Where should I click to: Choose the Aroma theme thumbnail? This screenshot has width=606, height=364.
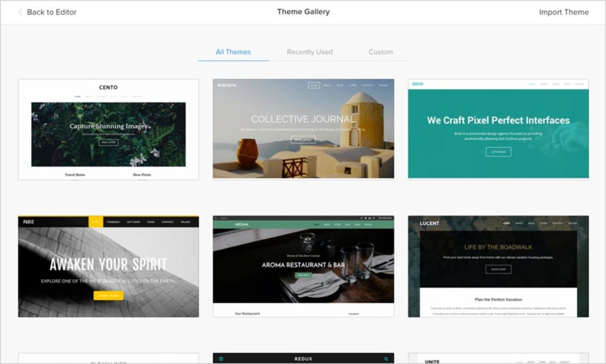point(304,267)
